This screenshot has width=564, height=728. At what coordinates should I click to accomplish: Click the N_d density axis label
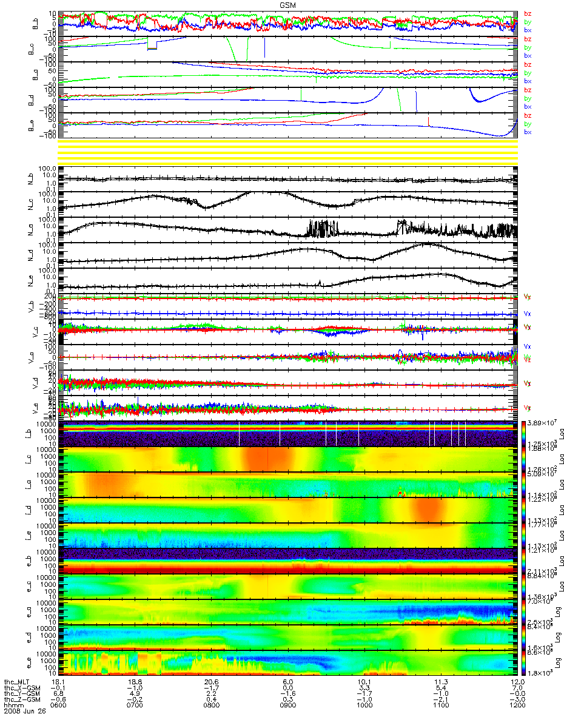[30, 255]
